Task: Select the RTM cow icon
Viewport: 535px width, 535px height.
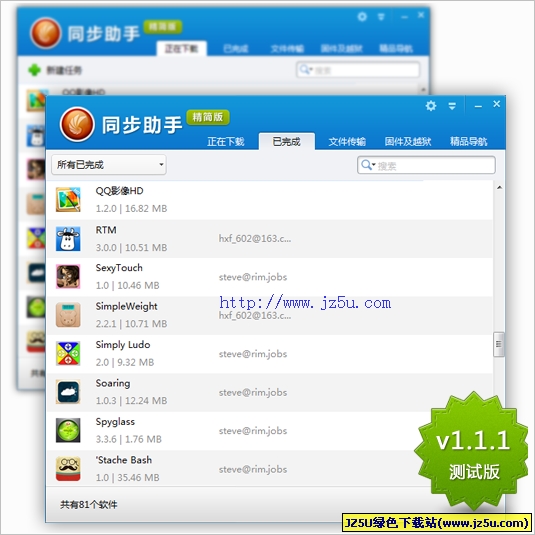Action: [x=68, y=238]
